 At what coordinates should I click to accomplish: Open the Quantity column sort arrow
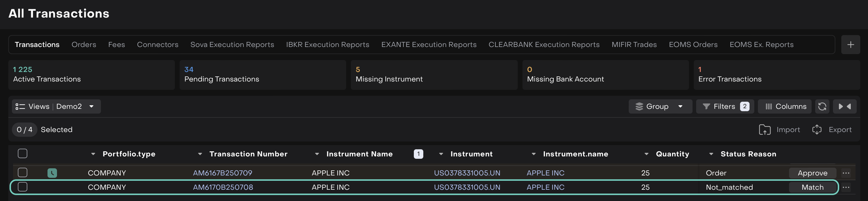pos(646,154)
